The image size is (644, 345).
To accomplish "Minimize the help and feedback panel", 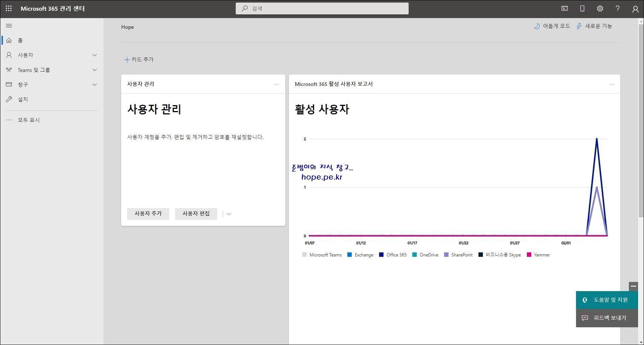I will tap(633, 286).
